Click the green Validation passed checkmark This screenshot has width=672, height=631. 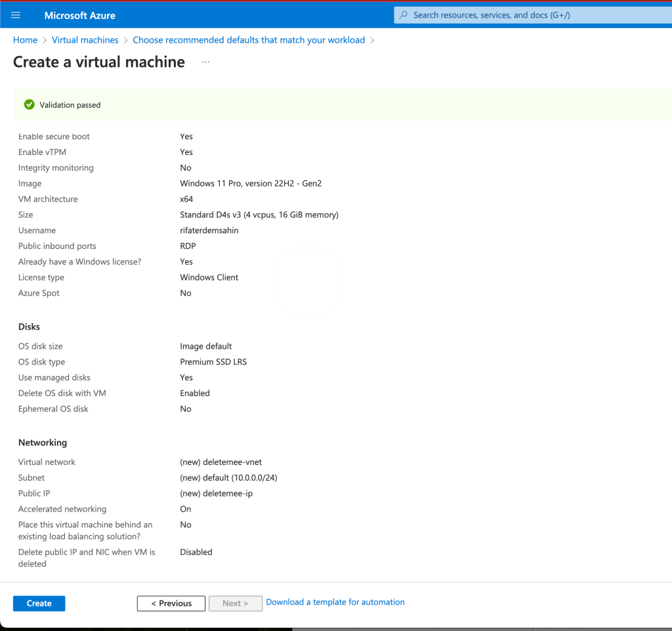[x=29, y=104]
